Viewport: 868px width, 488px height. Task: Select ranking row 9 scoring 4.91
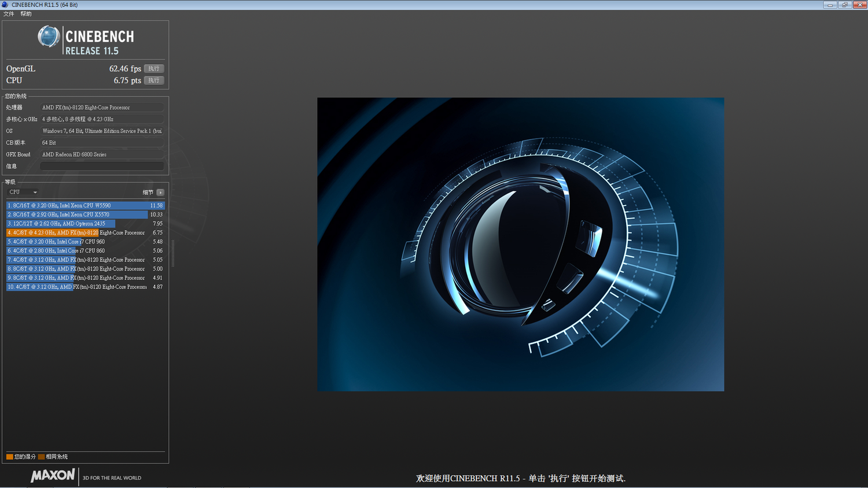[86, 278]
